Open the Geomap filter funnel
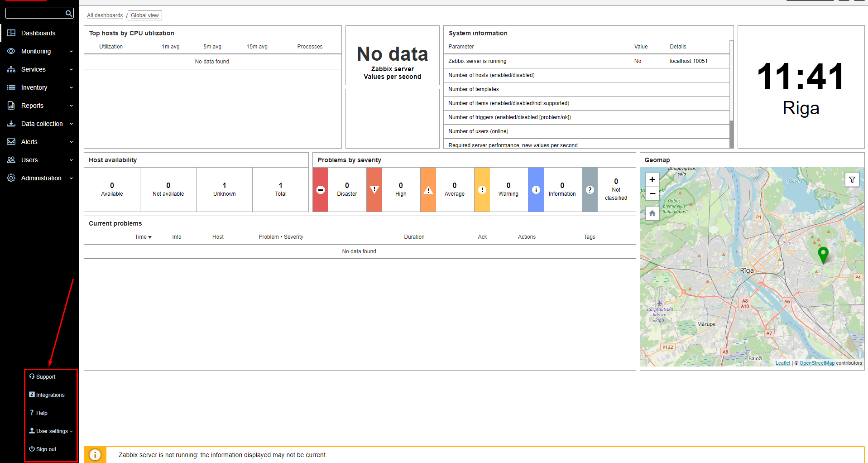 [x=852, y=180]
